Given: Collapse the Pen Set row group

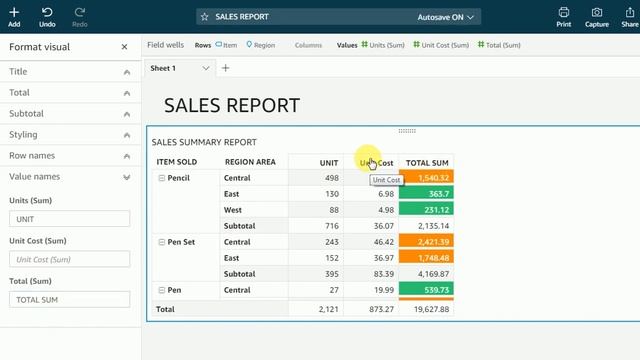Looking at the screenshot, I should point(162,242).
